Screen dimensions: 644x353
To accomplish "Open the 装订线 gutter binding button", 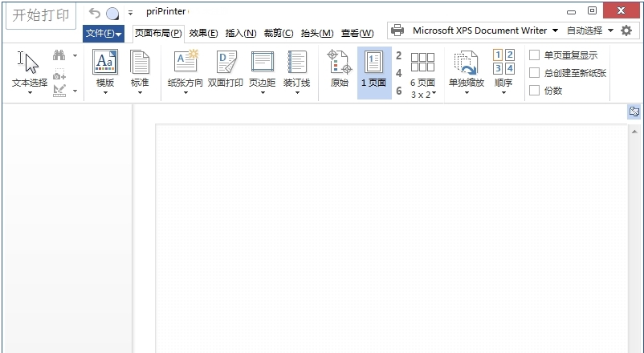I will [x=296, y=72].
